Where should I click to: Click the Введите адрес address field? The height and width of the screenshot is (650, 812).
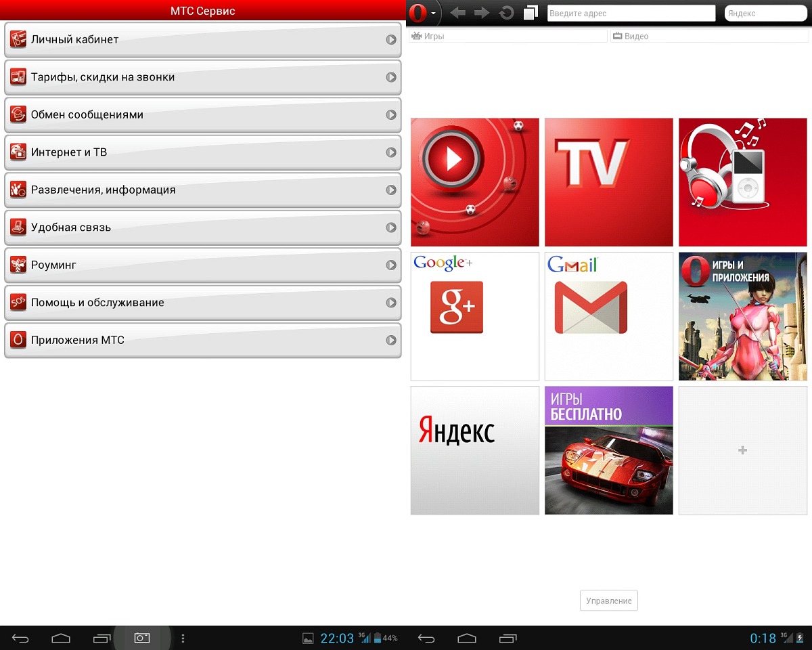point(631,13)
